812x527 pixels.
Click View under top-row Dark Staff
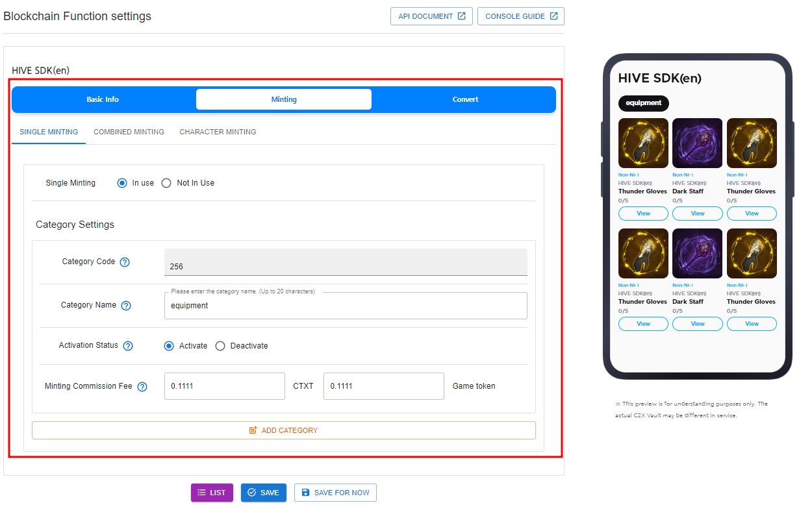click(698, 214)
